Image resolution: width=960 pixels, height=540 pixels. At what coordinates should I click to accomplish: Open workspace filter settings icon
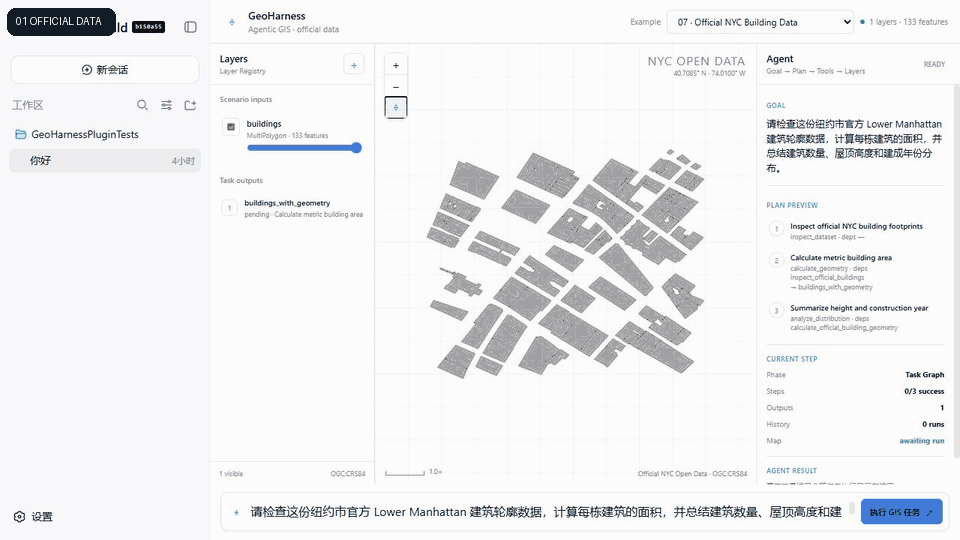click(x=166, y=105)
